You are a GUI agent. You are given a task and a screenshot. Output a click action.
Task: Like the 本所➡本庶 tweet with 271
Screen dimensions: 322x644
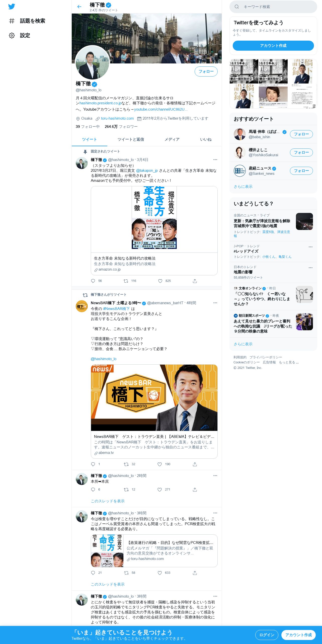[x=160, y=490]
